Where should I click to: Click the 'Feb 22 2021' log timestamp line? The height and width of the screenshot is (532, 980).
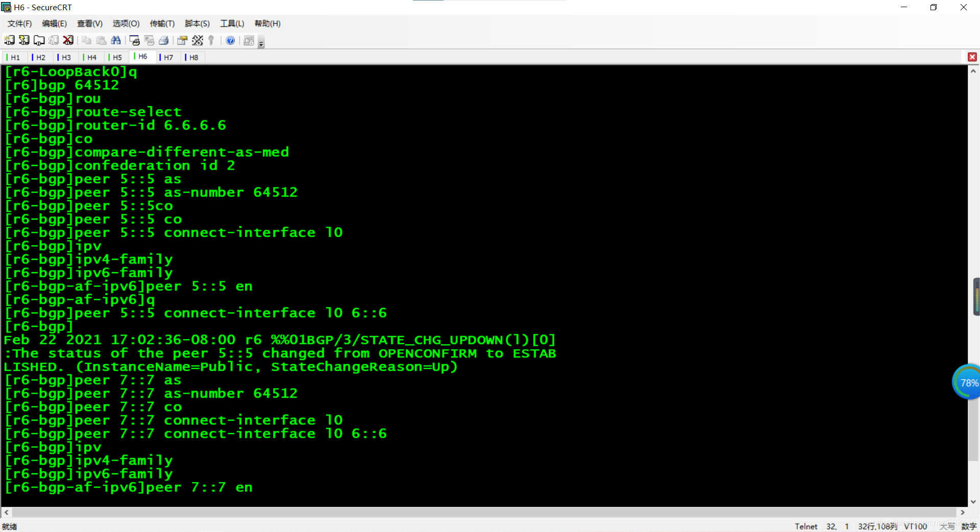coord(280,340)
